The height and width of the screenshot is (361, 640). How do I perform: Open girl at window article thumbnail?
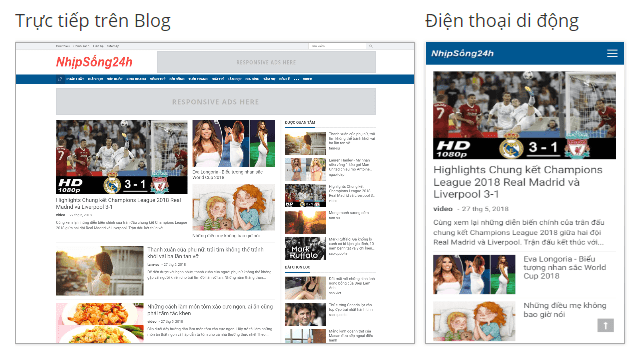[100, 270]
